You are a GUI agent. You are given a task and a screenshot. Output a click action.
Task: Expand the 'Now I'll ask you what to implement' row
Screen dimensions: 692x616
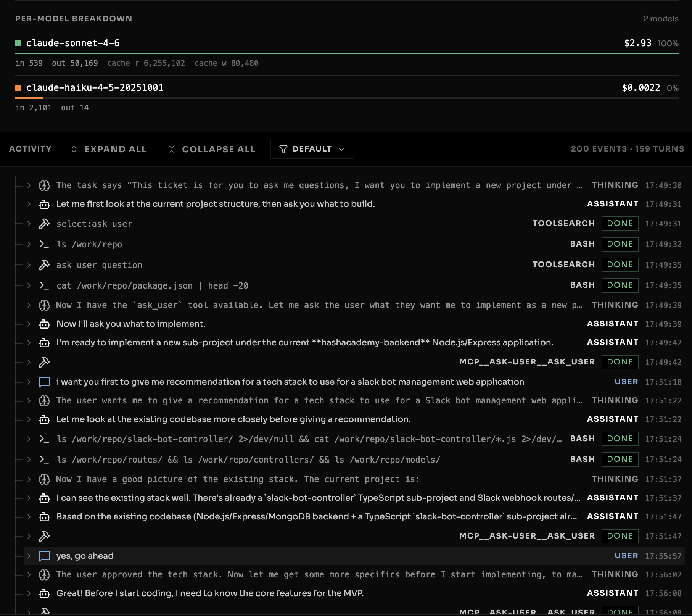[x=29, y=324]
